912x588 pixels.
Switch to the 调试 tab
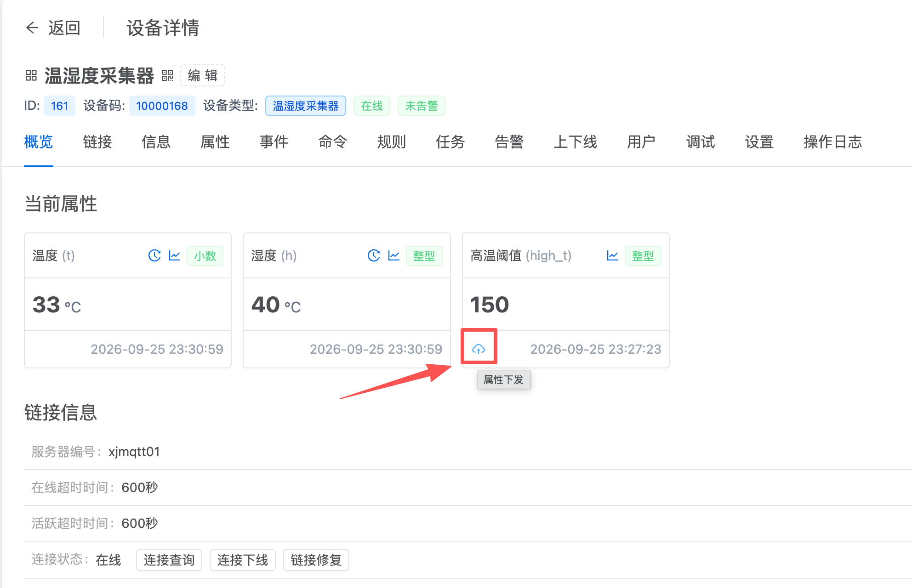701,142
